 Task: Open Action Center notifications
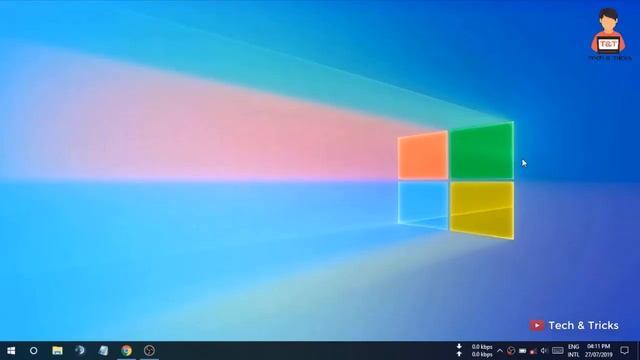624,351
